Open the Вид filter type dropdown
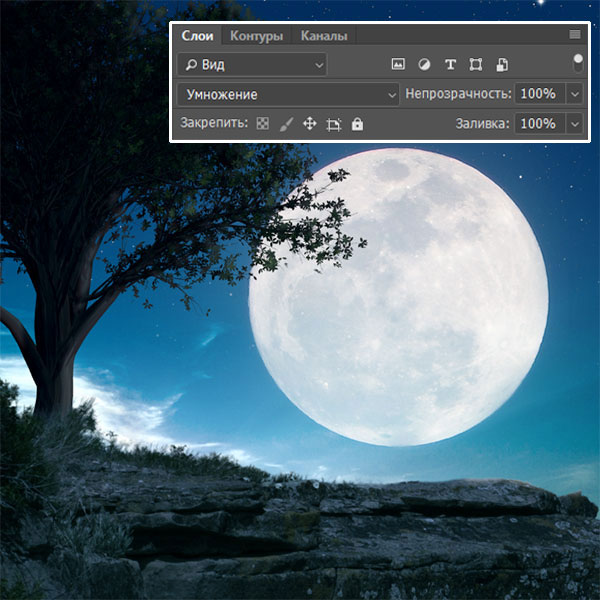 [253, 65]
